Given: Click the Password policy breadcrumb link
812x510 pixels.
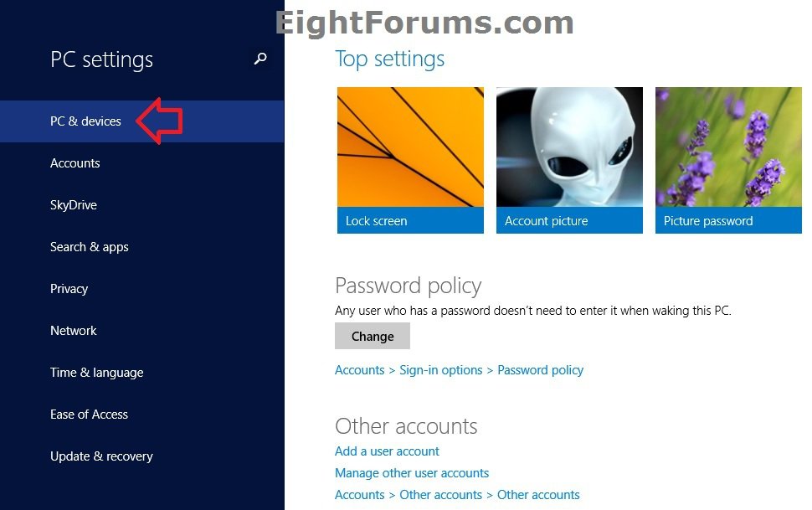Looking at the screenshot, I should point(540,370).
